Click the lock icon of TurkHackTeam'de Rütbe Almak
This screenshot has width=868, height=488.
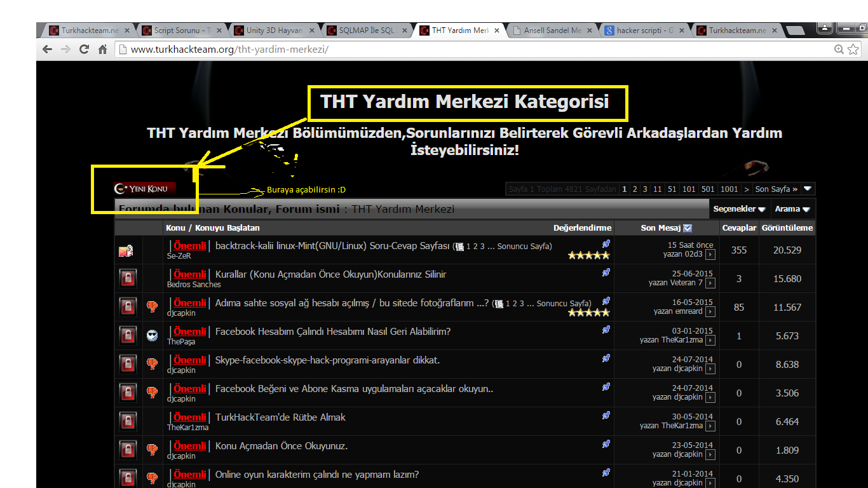pos(128,421)
